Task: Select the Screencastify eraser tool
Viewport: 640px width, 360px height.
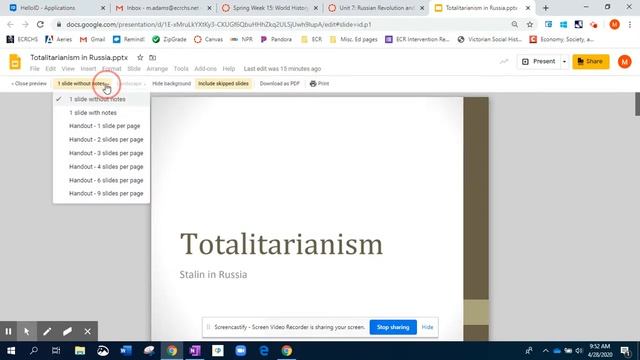Action: [x=67, y=331]
